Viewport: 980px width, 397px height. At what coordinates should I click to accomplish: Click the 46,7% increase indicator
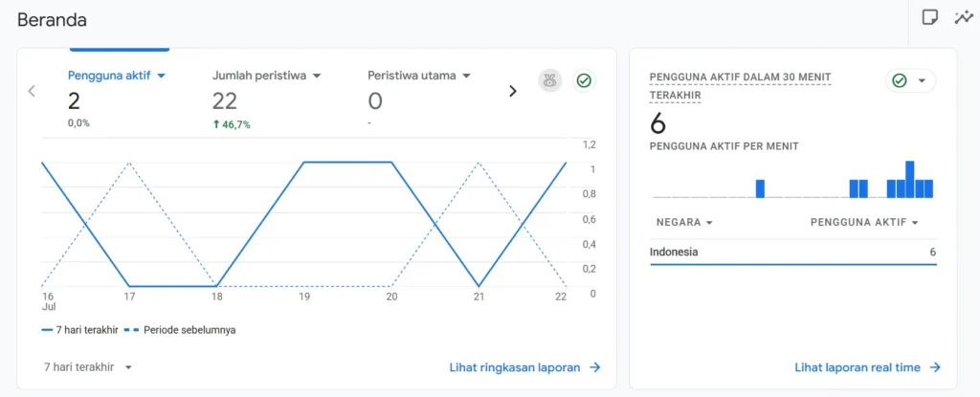click(232, 124)
